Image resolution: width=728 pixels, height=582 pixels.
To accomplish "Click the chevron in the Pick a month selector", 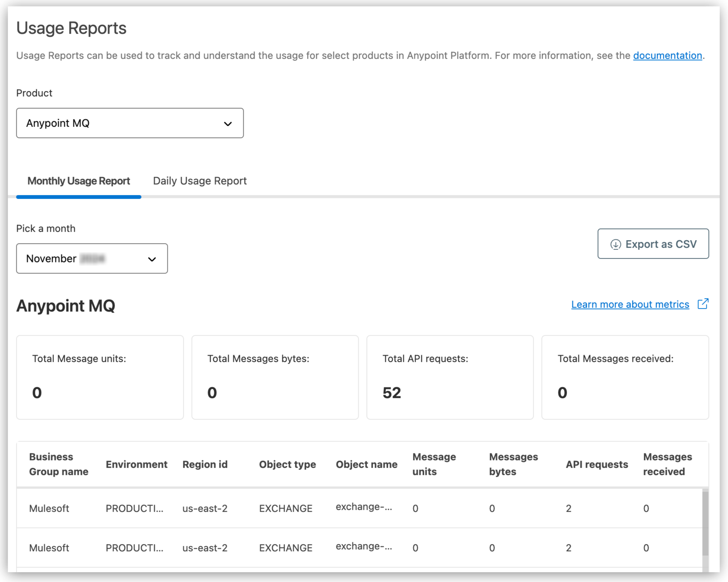I will (151, 259).
